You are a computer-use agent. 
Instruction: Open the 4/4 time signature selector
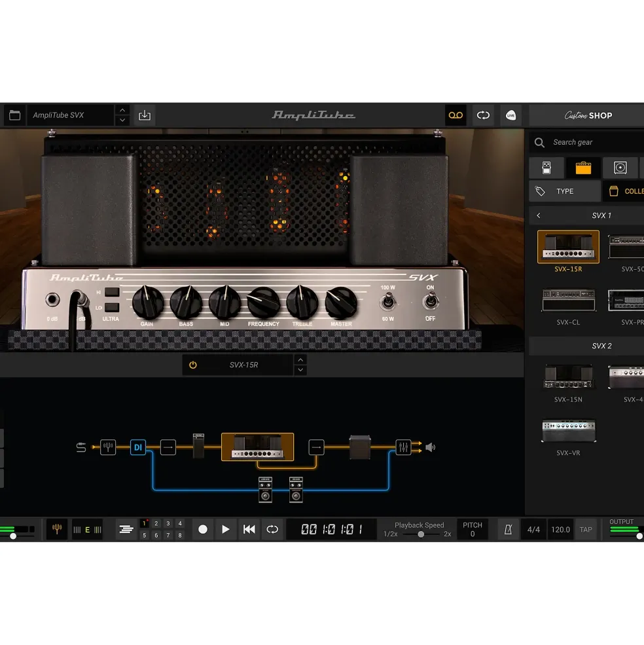(x=533, y=529)
